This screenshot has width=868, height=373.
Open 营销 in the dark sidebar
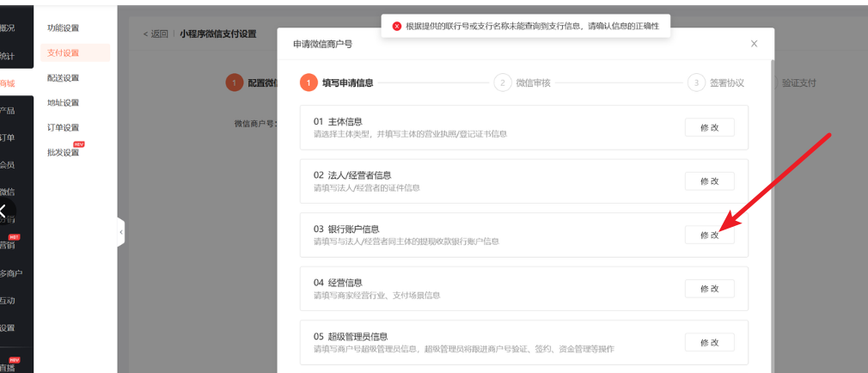coord(7,246)
